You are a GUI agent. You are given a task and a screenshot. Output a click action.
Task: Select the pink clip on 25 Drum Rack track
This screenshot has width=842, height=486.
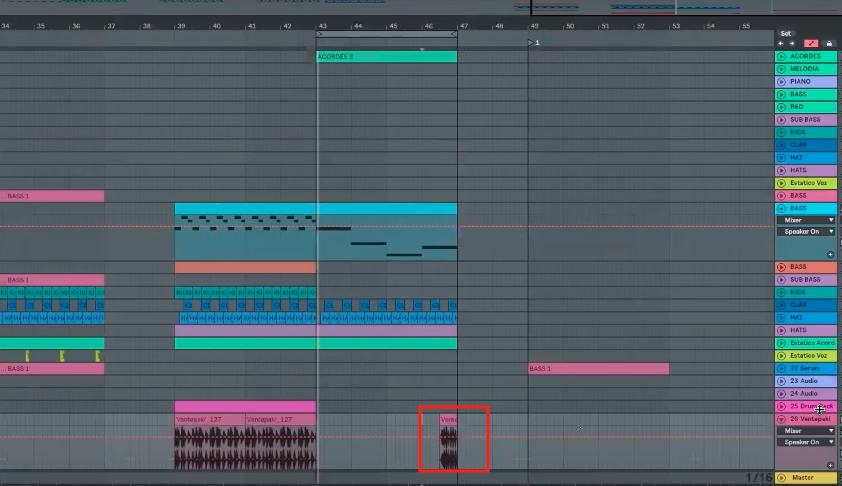[245, 407]
